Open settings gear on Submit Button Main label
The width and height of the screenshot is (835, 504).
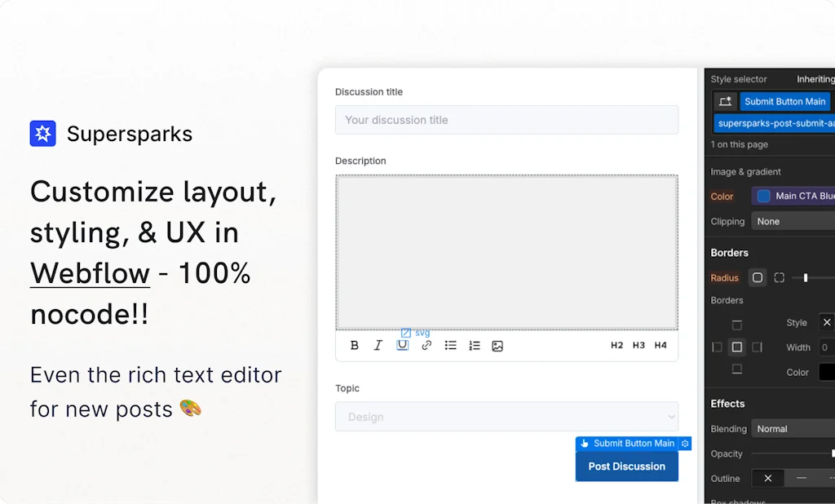click(685, 444)
